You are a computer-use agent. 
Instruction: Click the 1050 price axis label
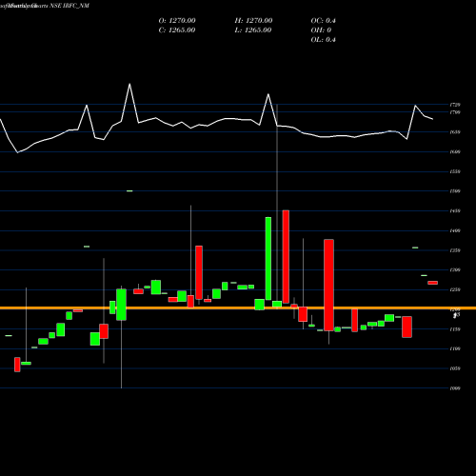pyautogui.click(x=455, y=368)
